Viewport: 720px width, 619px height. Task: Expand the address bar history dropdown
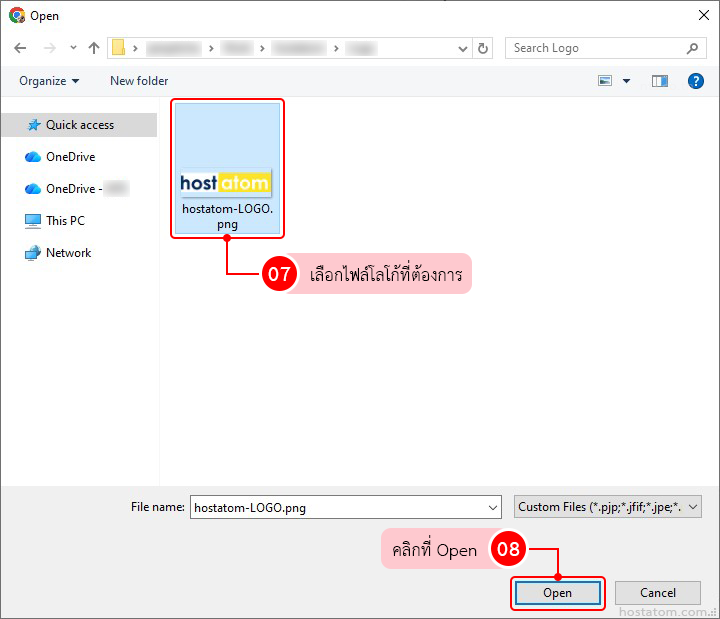[x=462, y=48]
